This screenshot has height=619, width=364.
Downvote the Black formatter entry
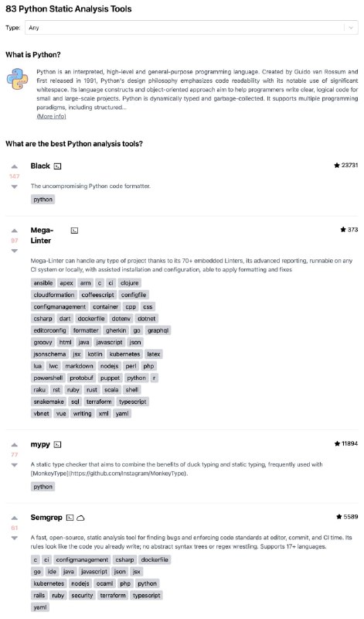click(14, 186)
